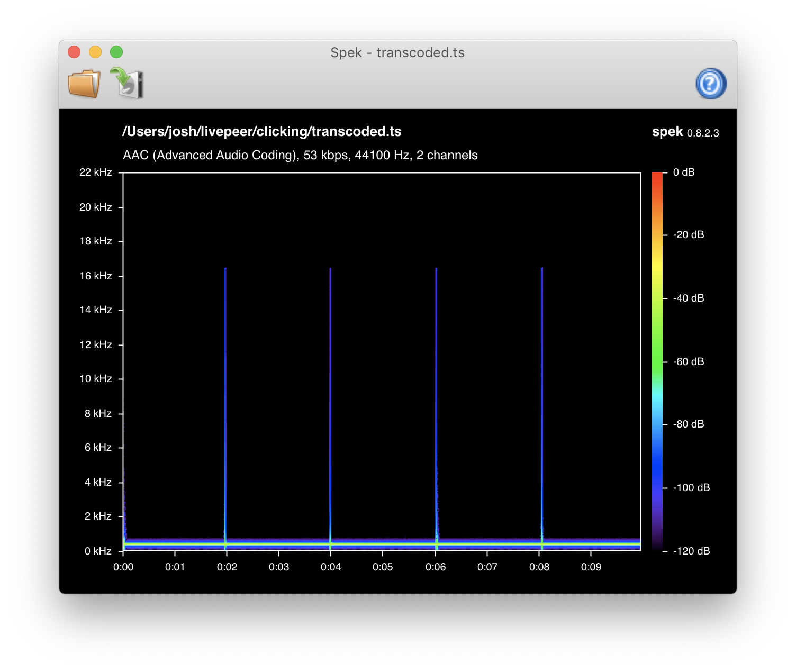Select the -60 dB scale label
Viewport: 796px width, 672px height.
[x=689, y=361]
